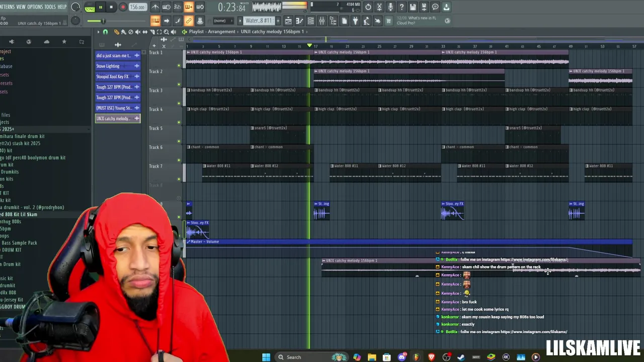Screen dimensions: 644x362
Task: Select the playlist mute tool
Action: pyautogui.click(x=138, y=32)
